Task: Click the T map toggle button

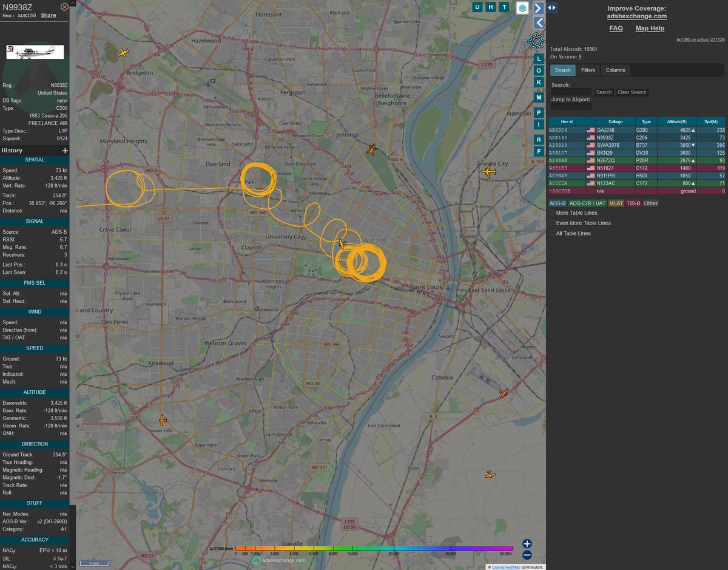Action: [505, 7]
